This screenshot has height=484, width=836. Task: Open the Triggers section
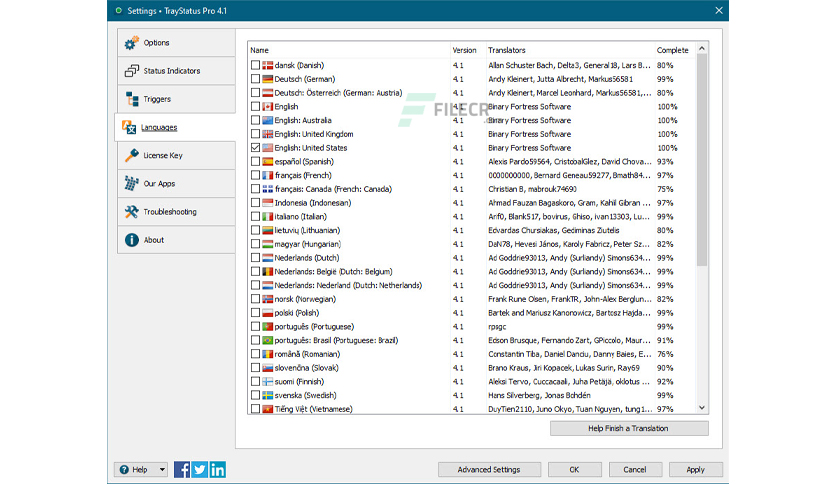coord(176,99)
